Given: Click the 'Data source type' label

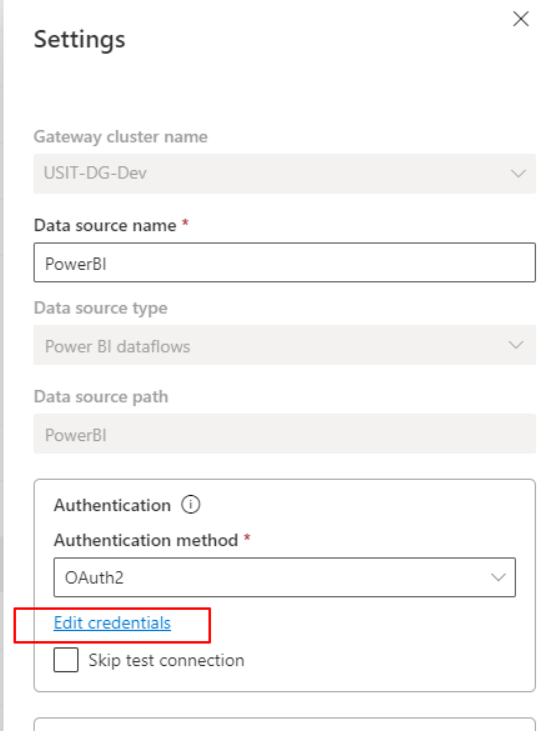Looking at the screenshot, I should [101, 308].
